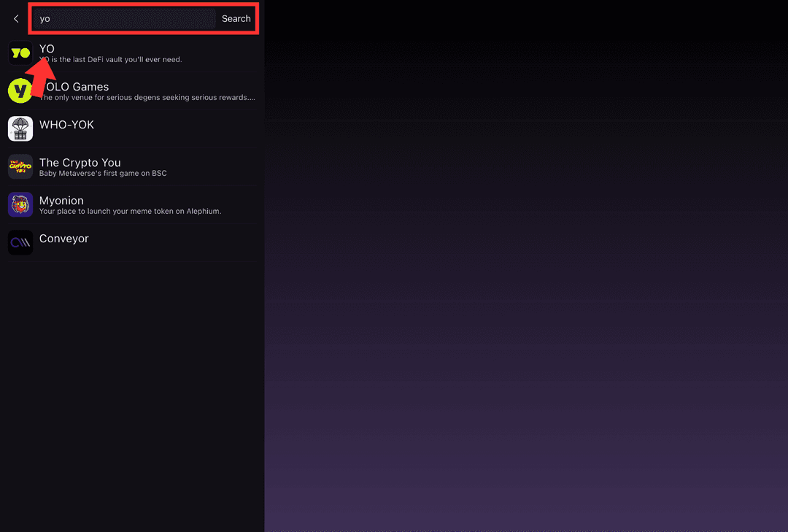
Task: Open the YO result title
Action: [x=47, y=49]
